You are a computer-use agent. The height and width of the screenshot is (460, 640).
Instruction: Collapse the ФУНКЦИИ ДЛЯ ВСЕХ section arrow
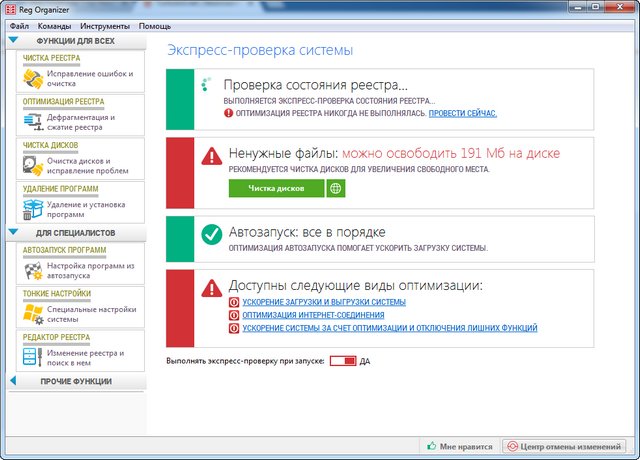point(13,40)
